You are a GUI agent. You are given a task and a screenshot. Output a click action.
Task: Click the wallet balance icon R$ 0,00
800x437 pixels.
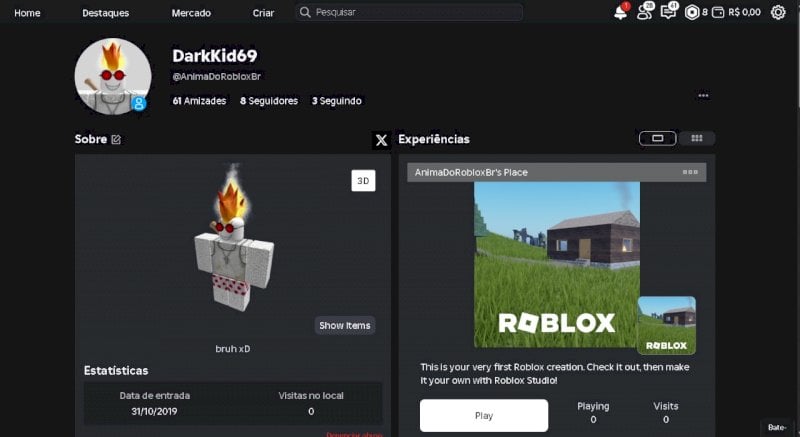pos(718,12)
